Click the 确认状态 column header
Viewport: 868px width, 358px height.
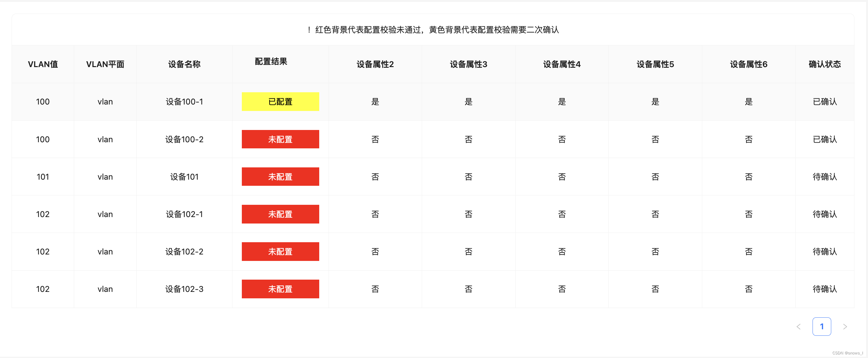point(824,64)
